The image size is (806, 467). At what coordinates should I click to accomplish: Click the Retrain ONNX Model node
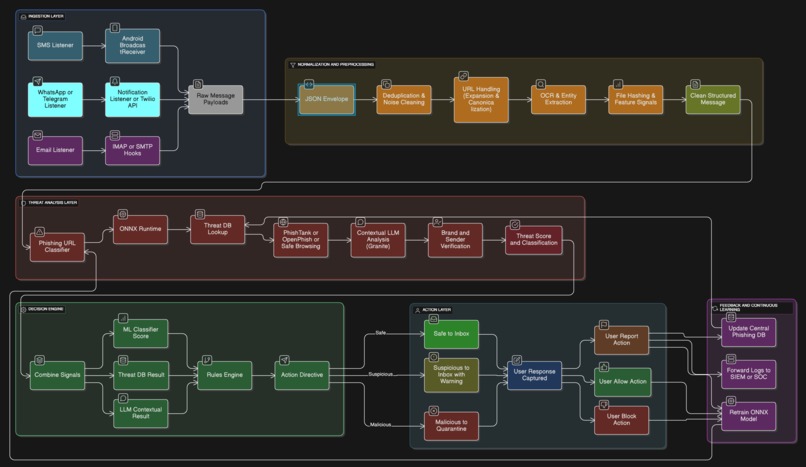point(748,416)
